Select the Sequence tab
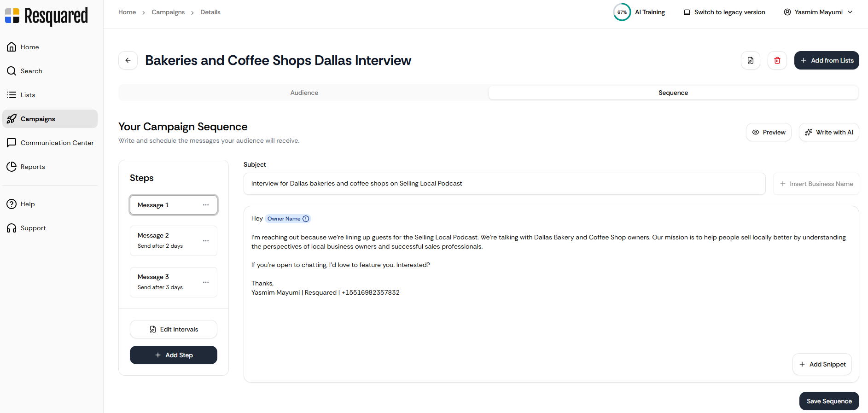Screen dimensions: 868x413 coord(673,93)
